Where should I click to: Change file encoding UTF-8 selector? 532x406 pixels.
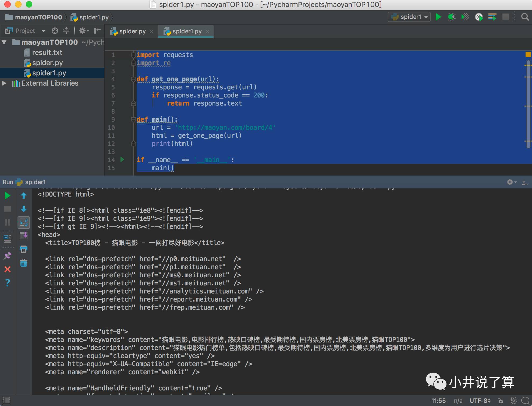click(x=480, y=401)
